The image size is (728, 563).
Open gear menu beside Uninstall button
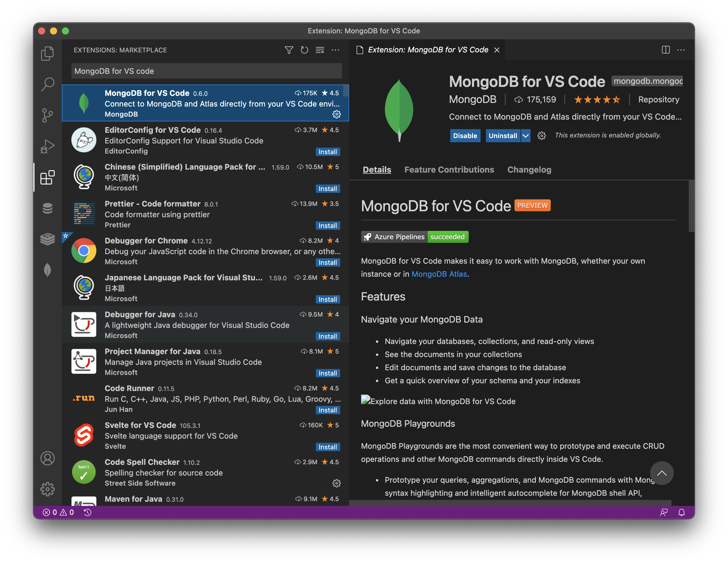541,136
